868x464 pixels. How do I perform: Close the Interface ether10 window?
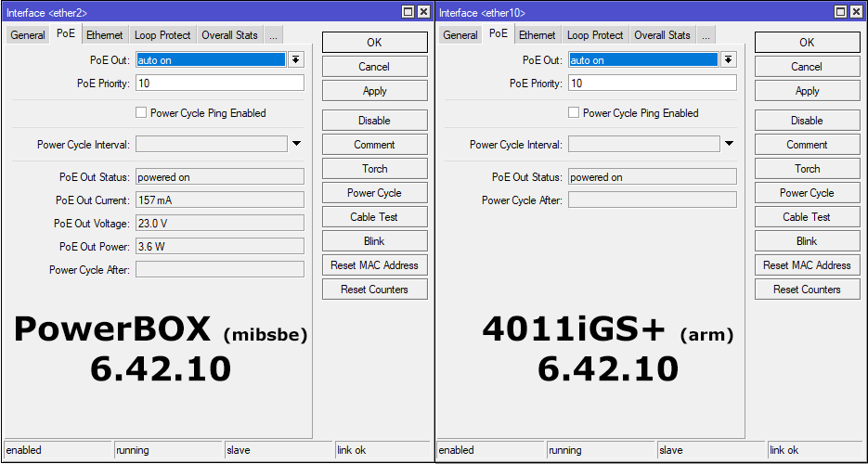855,12
